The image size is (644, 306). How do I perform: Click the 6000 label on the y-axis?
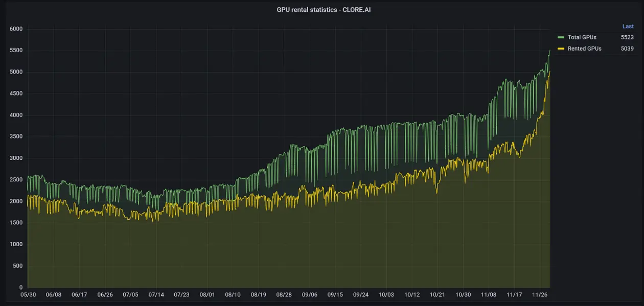16,29
